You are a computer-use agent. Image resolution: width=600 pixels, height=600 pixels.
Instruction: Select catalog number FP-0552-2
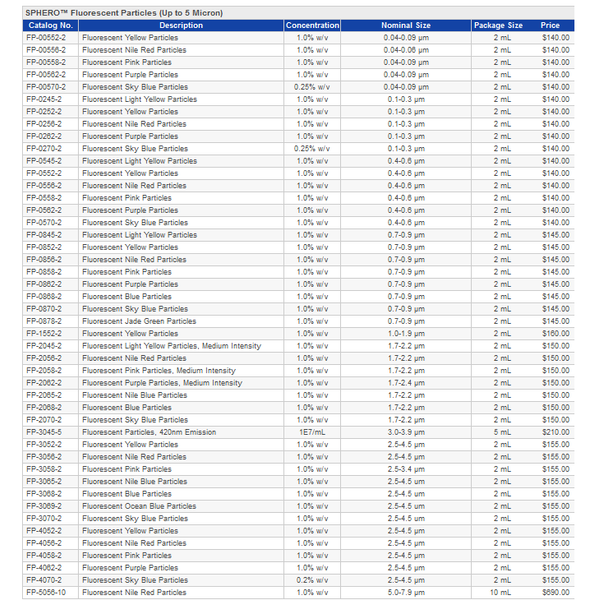(44, 173)
